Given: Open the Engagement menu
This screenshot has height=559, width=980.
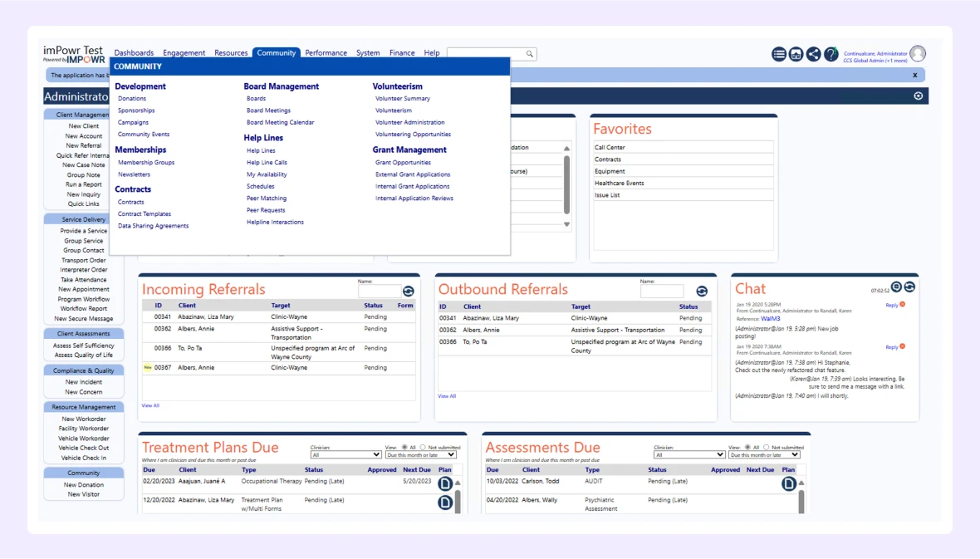Looking at the screenshot, I should click(x=184, y=53).
